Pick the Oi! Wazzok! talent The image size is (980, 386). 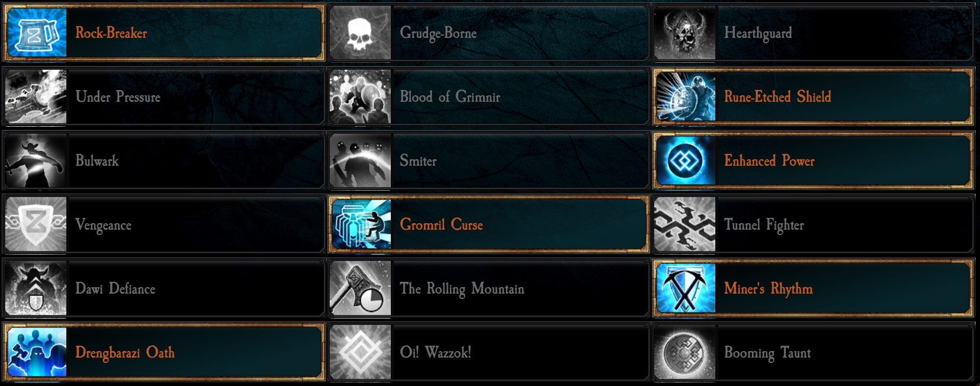click(x=489, y=352)
